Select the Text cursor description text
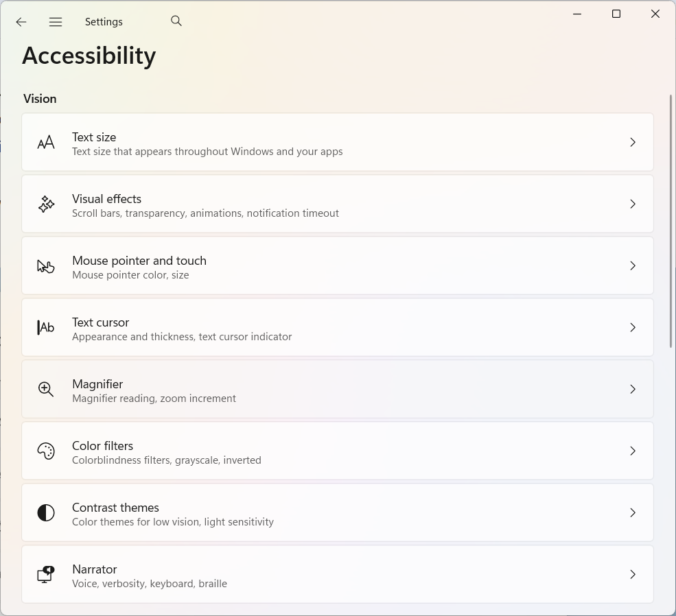Viewport: 676px width, 616px height. (x=182, y=337)
